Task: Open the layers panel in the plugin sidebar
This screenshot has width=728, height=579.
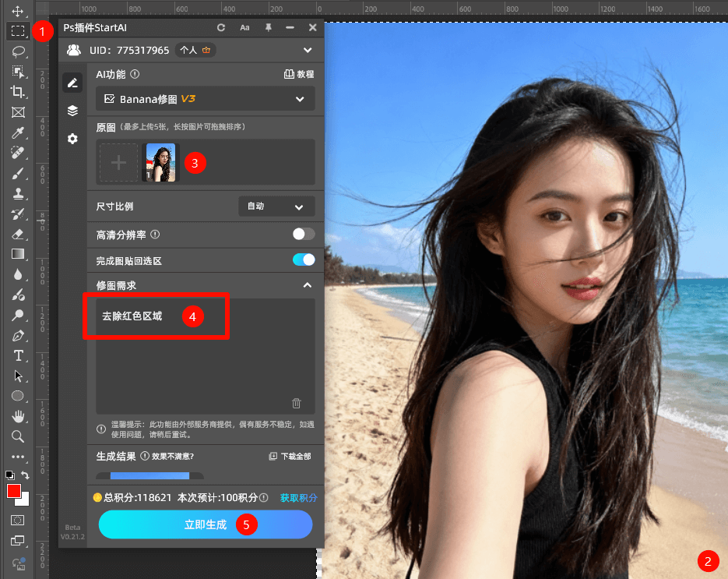Action: 72,109
